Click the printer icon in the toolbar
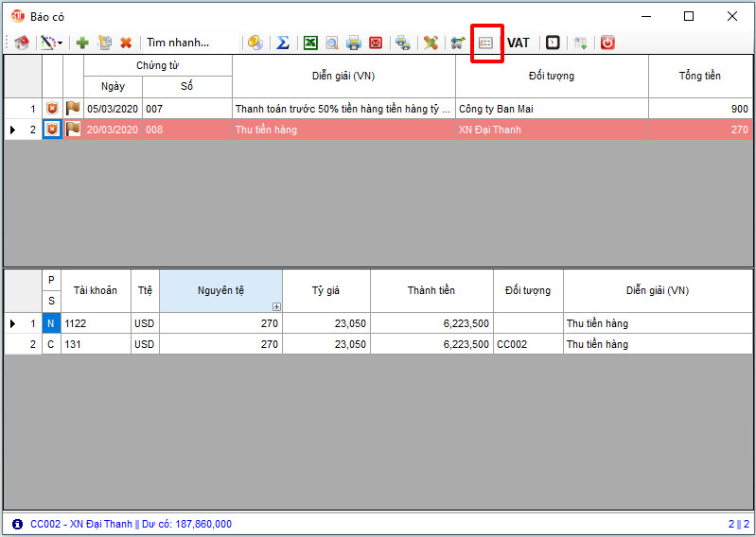This screenshot has height=537, width=756. point(354,43)
